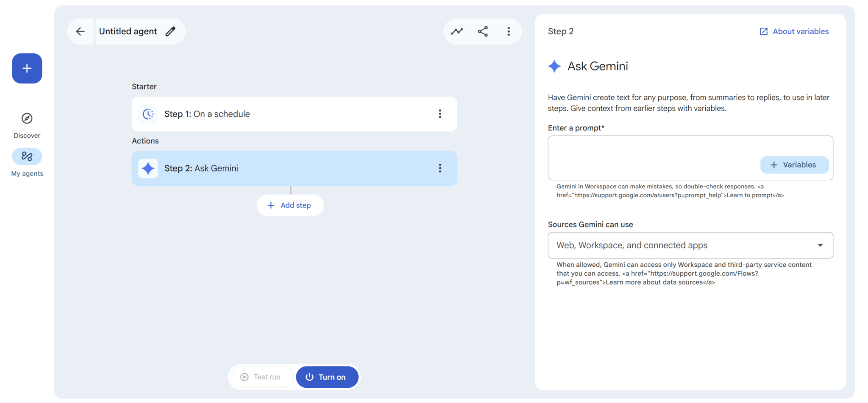
Task: Open activity graph icon in top toolbar
Action: coord(456,31)
